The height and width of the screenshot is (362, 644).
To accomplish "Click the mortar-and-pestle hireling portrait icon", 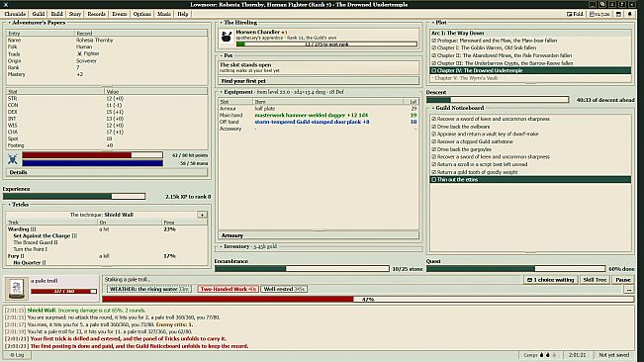I will pos(227,38).
